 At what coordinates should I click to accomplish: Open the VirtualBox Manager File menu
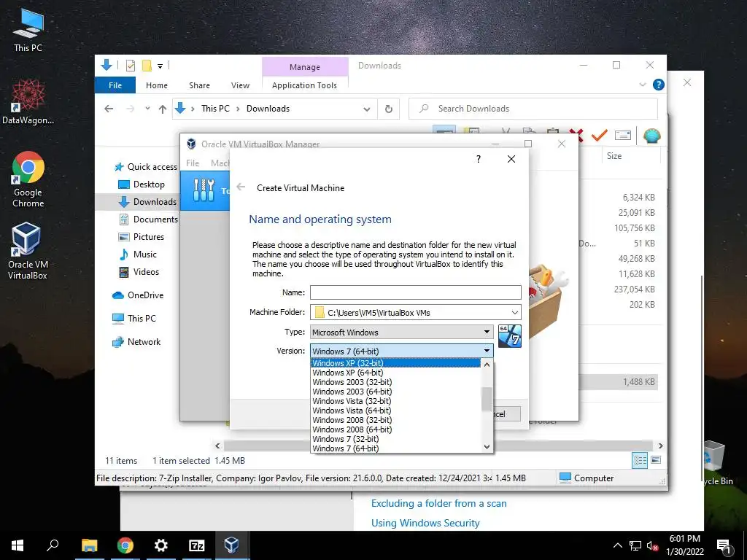pos(193,163)
